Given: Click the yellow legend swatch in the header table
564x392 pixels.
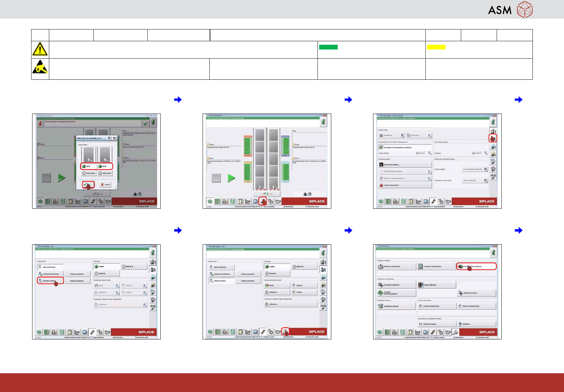Looking at the screenshot, I should (436, 47).
